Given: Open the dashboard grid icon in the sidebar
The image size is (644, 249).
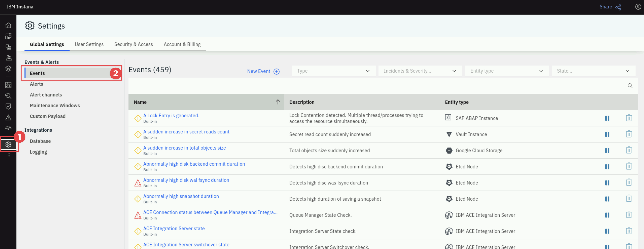Looking at the screenshot, I should point(8,85).
